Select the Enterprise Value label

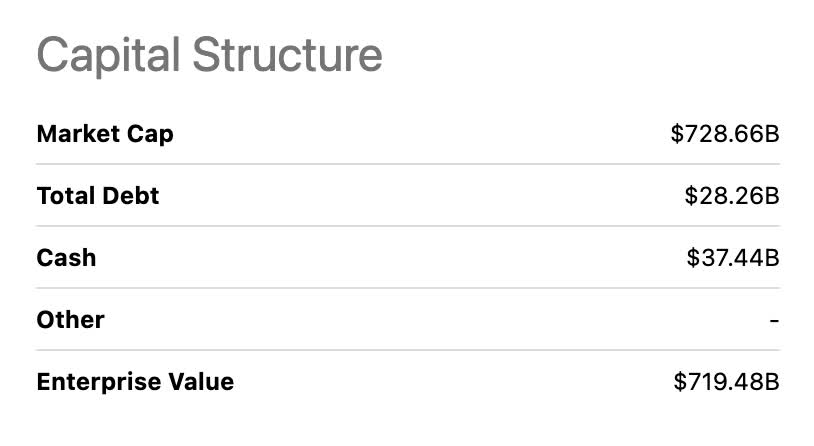pyautogui.click(x=135, y=381)
